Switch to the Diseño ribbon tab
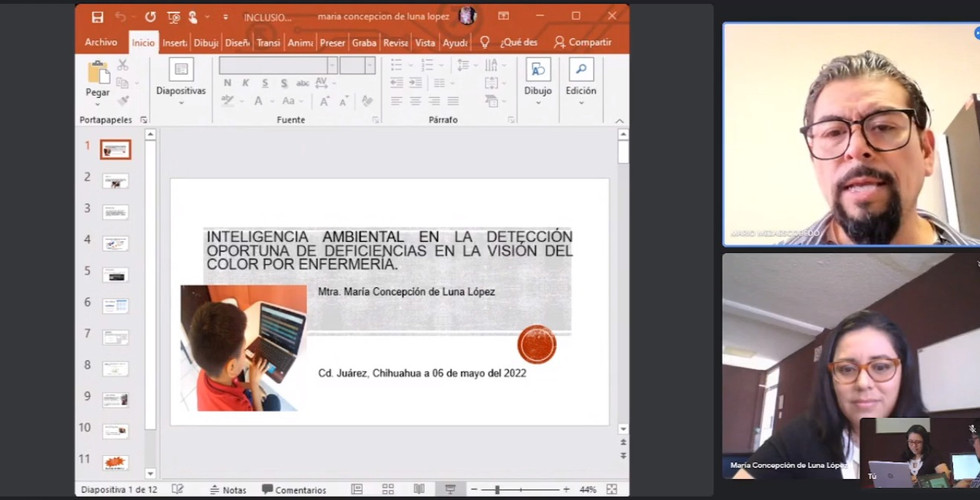 click(238, 42)
